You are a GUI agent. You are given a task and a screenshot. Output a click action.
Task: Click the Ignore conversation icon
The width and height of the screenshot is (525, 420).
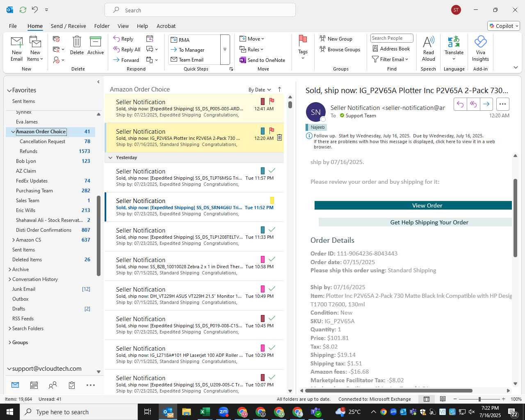point(56,39)
